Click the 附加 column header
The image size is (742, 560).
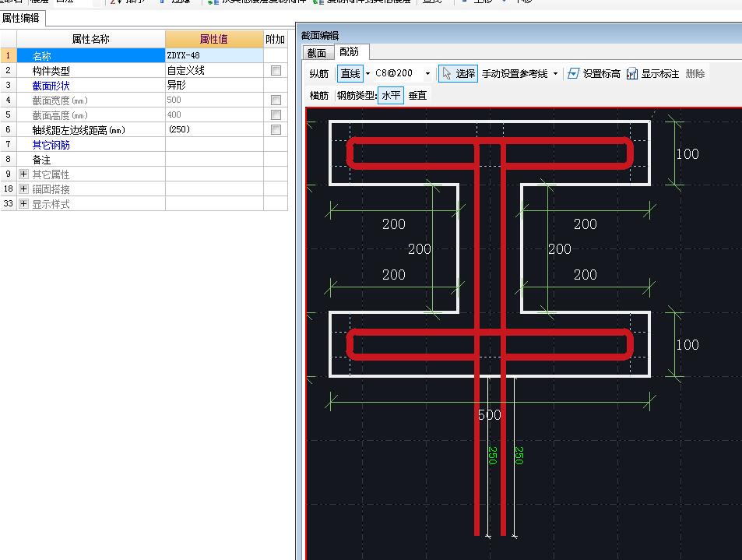point(276,39)
